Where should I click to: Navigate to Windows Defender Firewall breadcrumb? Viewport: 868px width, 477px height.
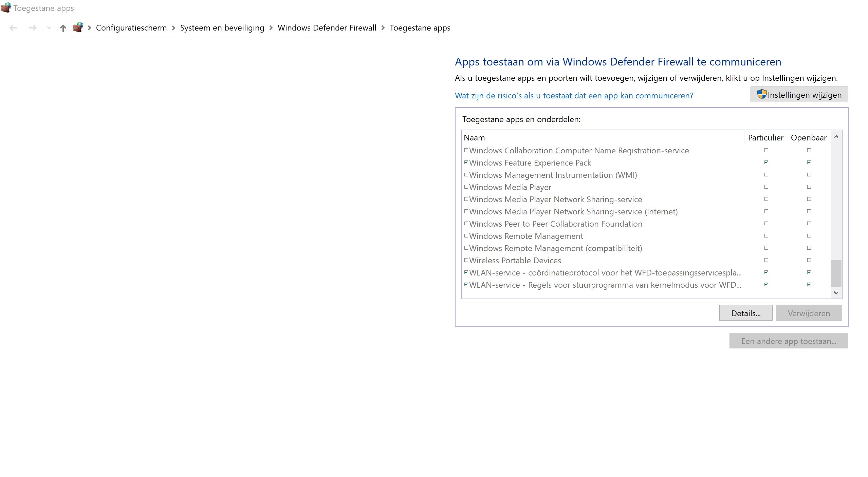tap(327, 28)
